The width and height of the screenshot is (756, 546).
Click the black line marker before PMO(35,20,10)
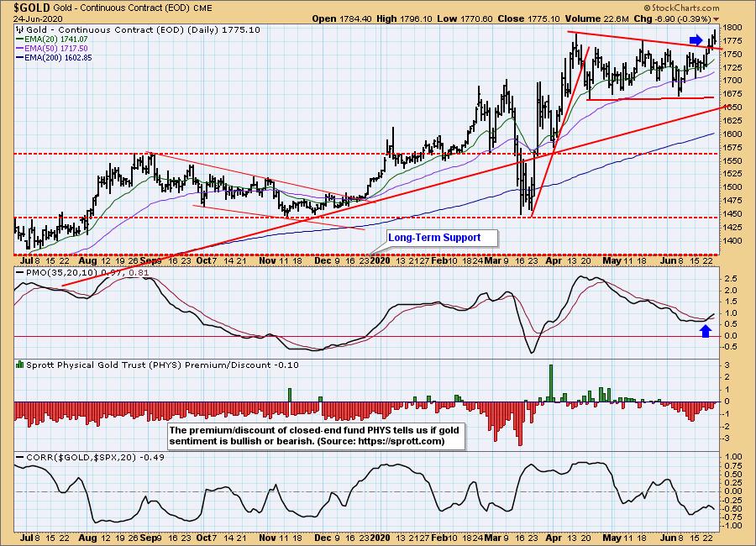click(x=20, y=272)
